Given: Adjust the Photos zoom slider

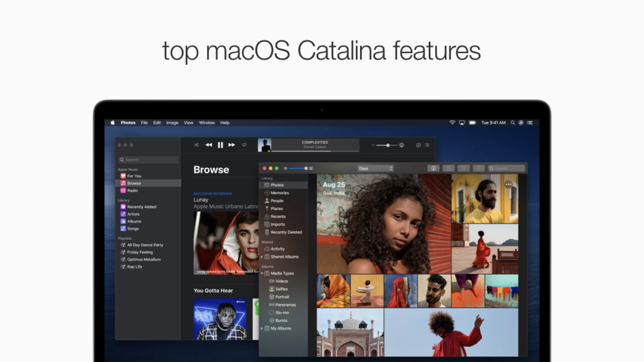Looking at the screenshot, I should pos(298,168).
